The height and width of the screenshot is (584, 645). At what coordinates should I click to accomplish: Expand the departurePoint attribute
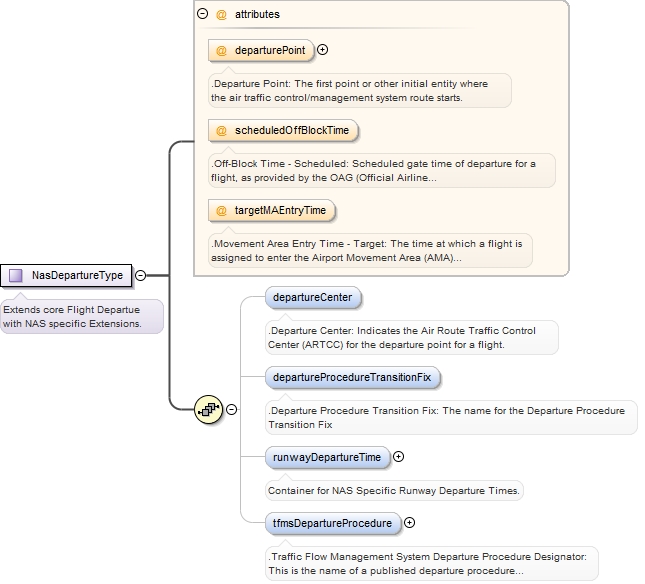click(323, 50)
